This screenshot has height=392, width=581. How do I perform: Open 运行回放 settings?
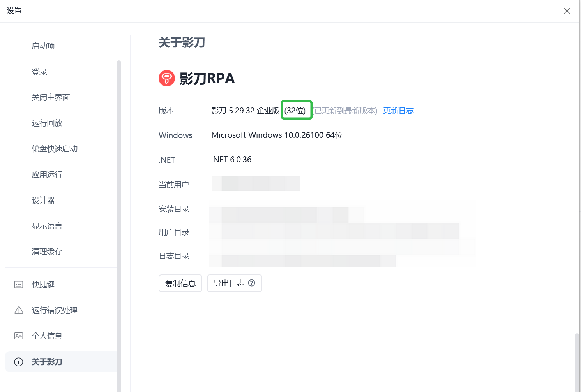click(x=47, y=123)
